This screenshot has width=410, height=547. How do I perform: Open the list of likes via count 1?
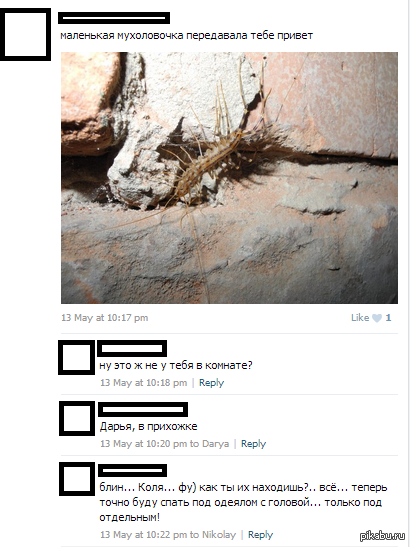click(388, 317)
